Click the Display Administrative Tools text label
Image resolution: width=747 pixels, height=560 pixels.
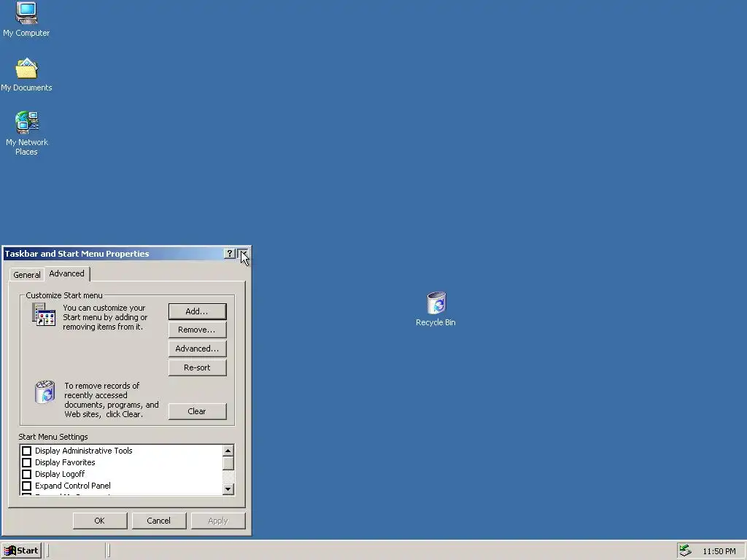[x=83, y=451]
